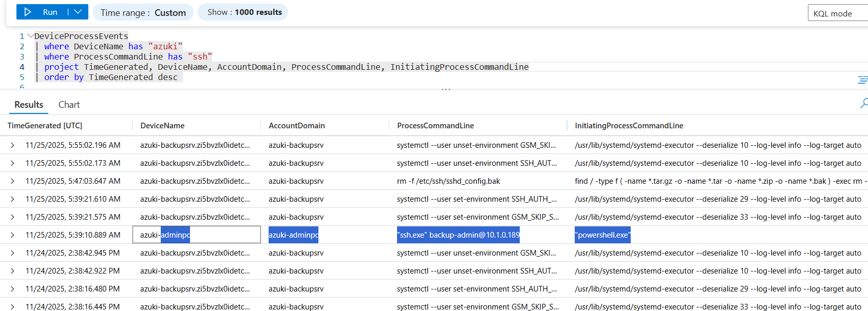Expand the 5:39:21.610 AM result row
The width and height of the screenshot is (868, 311).
12,199
